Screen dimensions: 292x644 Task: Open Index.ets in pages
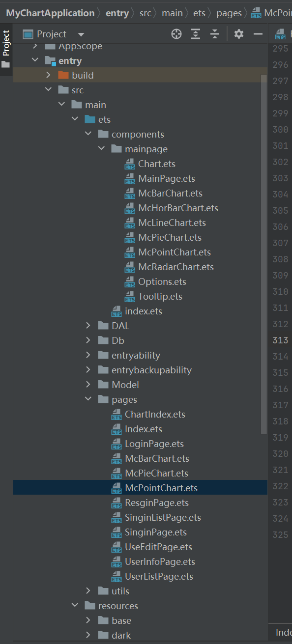(x=144, y=429)
